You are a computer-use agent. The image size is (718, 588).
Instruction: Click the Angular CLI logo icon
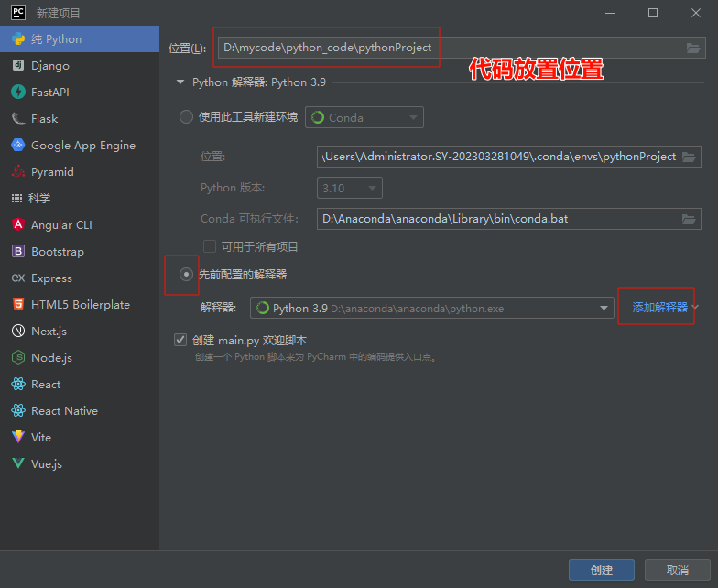point(18,224)
